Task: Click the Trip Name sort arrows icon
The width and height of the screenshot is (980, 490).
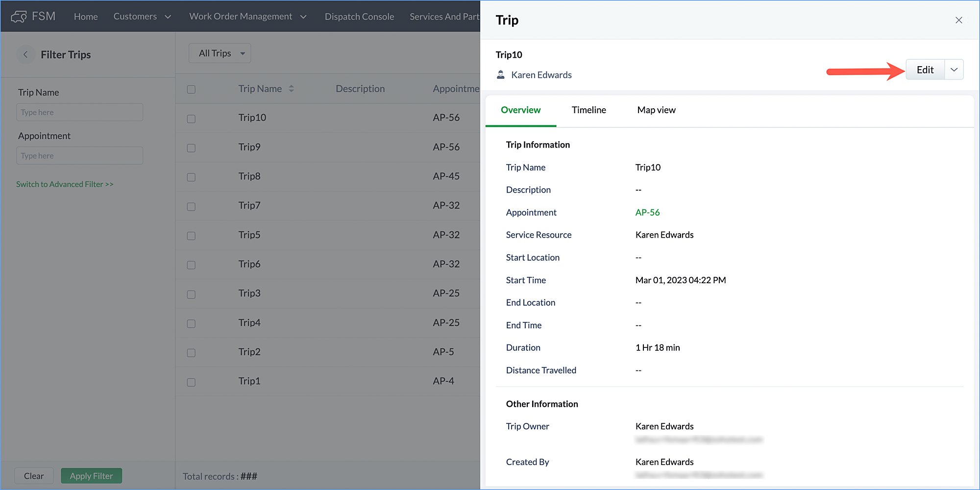Action: tap(291, 89)
